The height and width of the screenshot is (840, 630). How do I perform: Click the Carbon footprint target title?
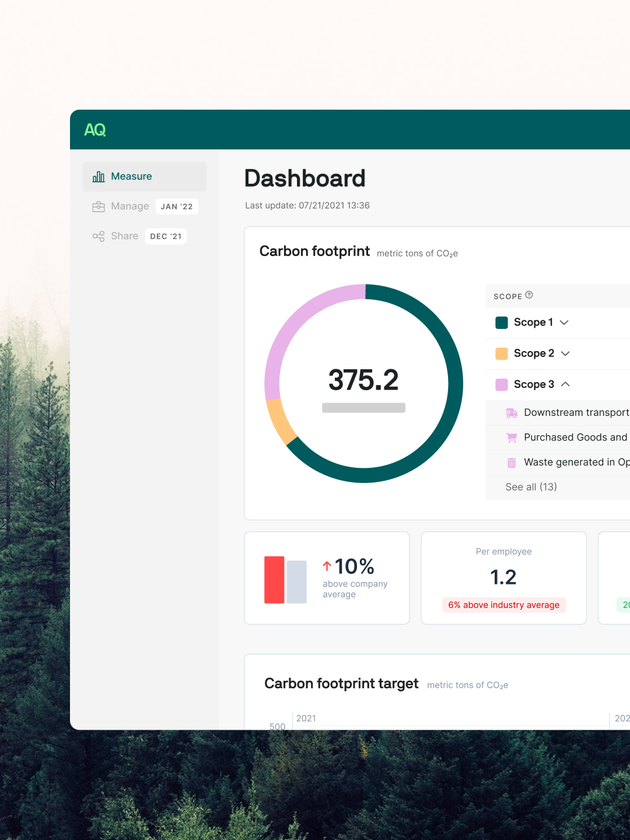pyautogui.click(x=341, y=684)
